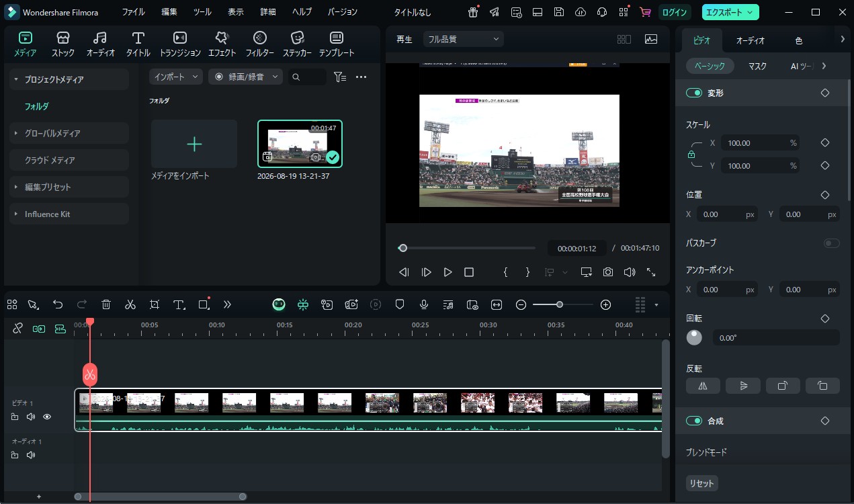
Task: Click the preview volume speaker icon
Action: [x=630, y=272]
